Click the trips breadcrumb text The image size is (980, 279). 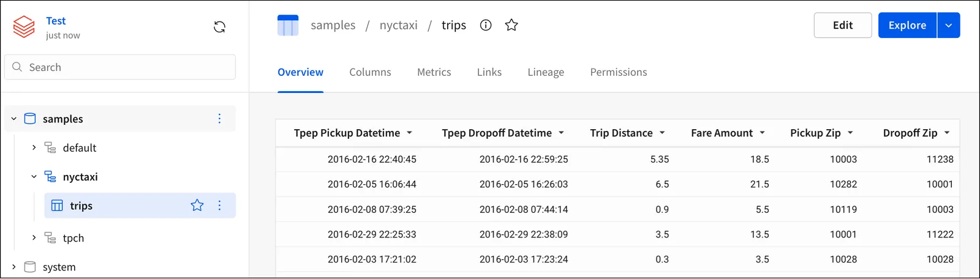click(x=454, y=25)
